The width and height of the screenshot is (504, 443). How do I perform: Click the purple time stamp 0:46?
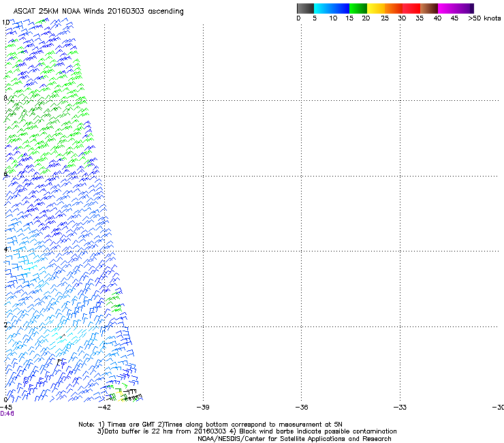(x=7, y=414)
